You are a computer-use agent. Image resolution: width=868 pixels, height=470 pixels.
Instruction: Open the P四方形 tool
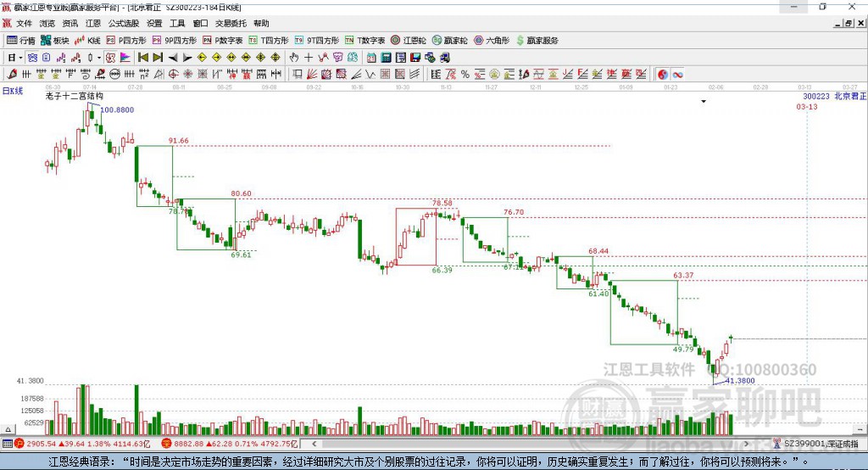128,40
